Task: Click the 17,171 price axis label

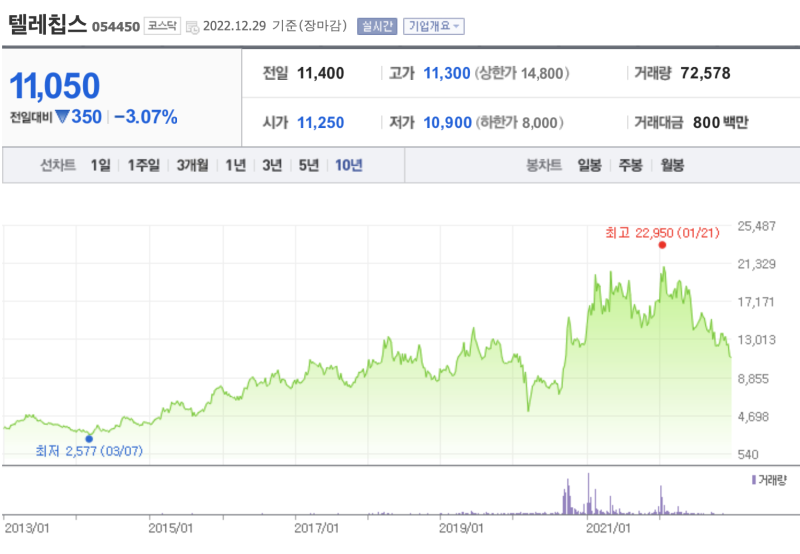Action: coord(756,302)
